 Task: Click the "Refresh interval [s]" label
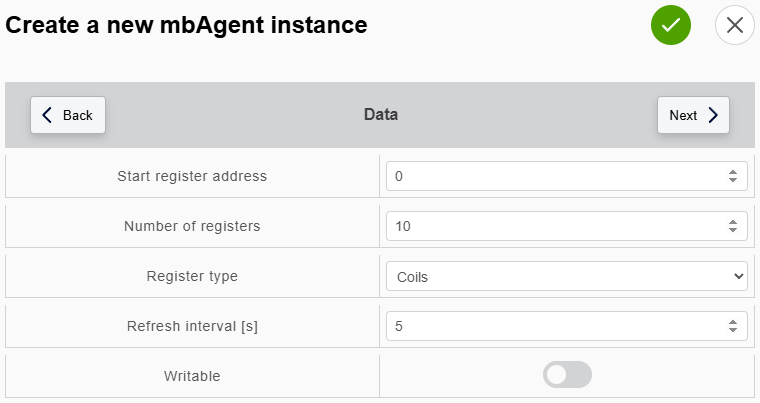[x=192, y=326]
